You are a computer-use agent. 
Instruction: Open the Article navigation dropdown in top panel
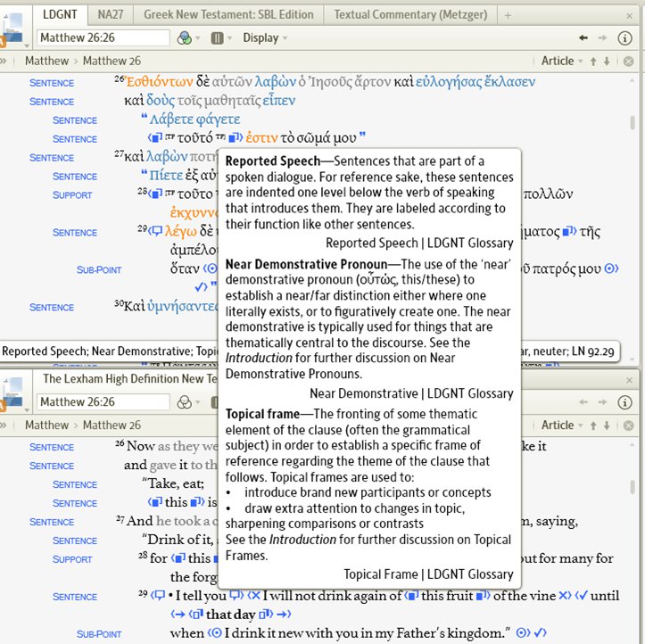coord(561,61)
